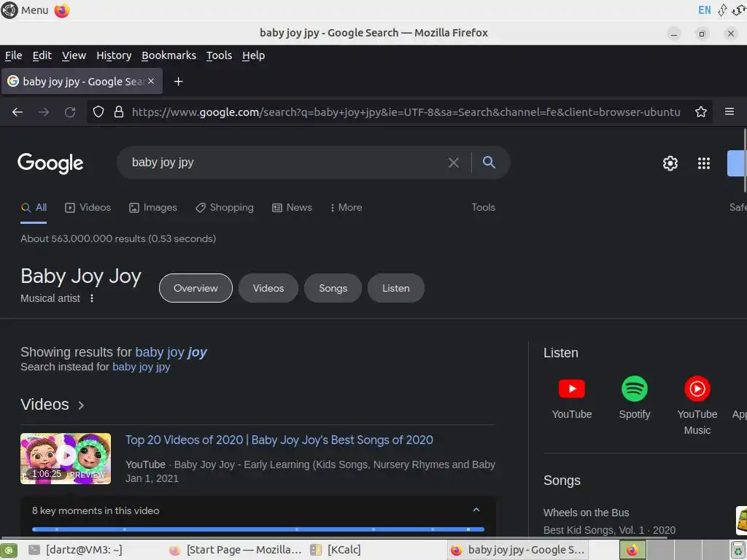Select the All results tab
The width and height of the screenshot is (747, 560).
click(34, 208)
